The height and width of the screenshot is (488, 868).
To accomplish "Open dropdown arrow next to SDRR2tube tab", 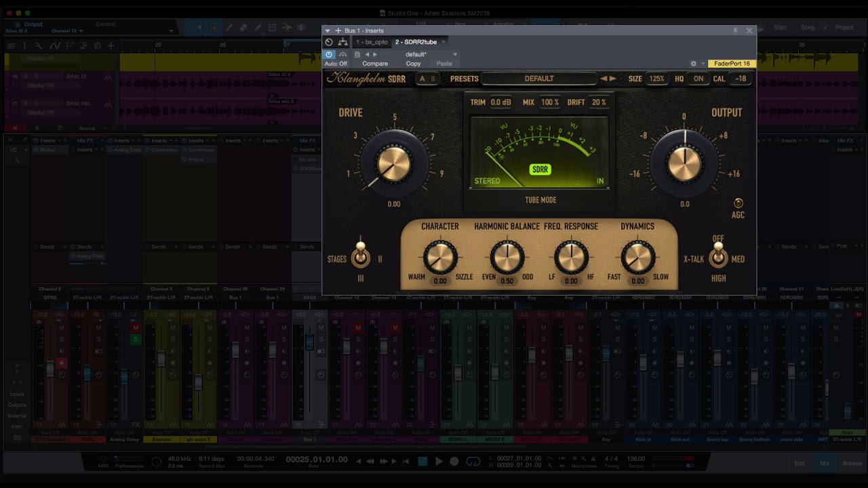I will pyautogui.click(x=443, y=42).
